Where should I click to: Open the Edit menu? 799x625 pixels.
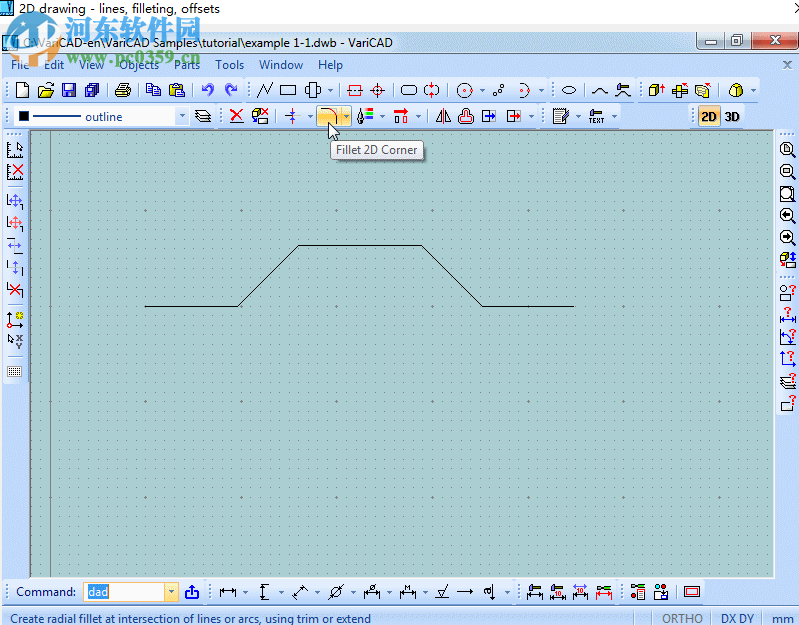[54, 65]
